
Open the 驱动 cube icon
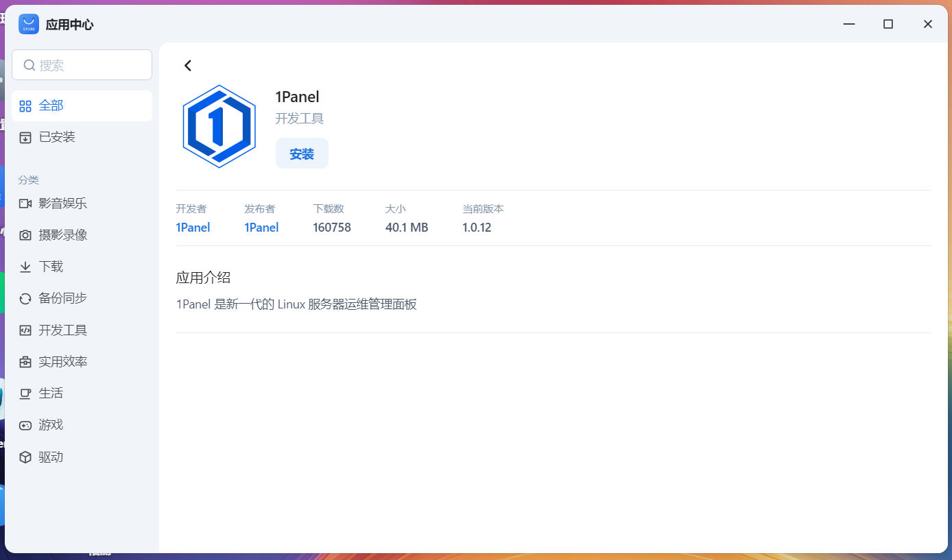click(x=25, y=457)
